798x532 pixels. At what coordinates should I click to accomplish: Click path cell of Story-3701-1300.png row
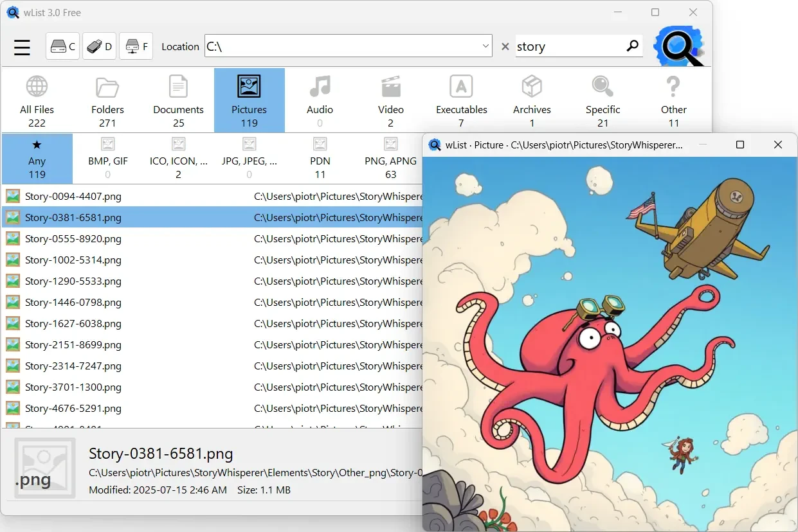click(x=338, y=387)
